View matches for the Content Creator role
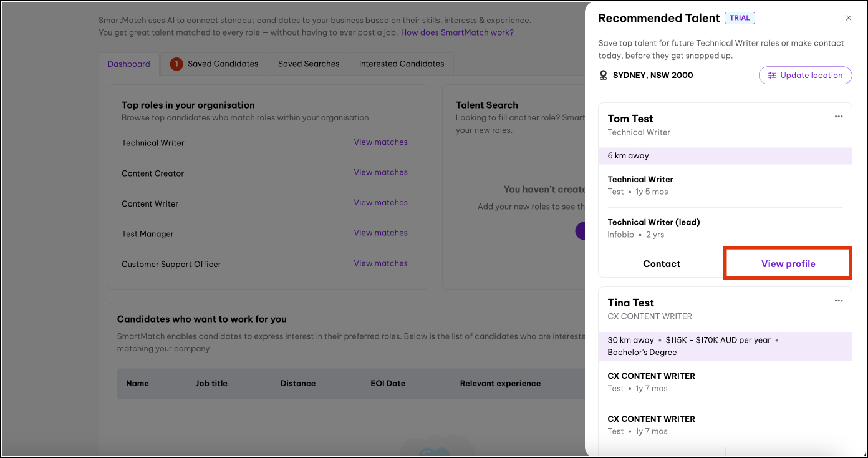 click(380, 172)
